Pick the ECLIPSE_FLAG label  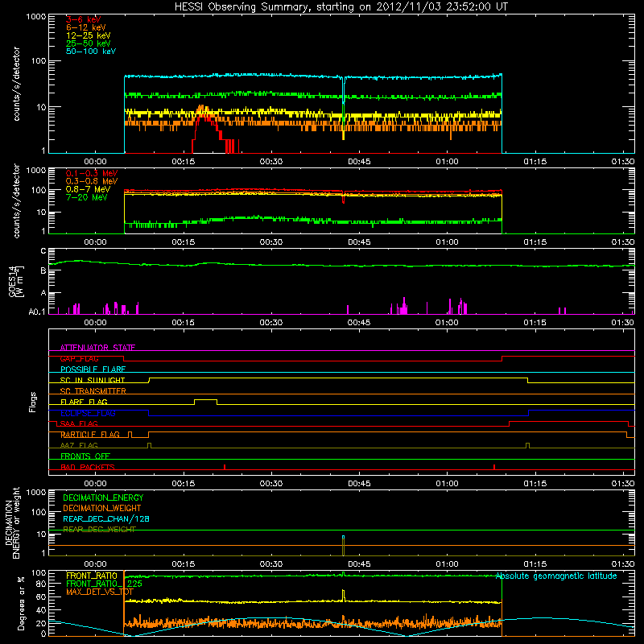pyautogui.click(x=88, y=413)
